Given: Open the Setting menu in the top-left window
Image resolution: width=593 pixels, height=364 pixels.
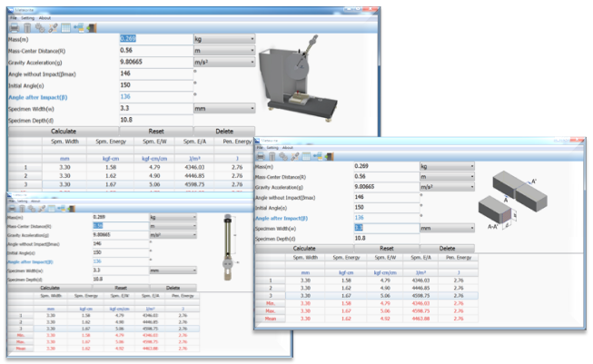Looking at the screenshot, I should pos(29,18).
